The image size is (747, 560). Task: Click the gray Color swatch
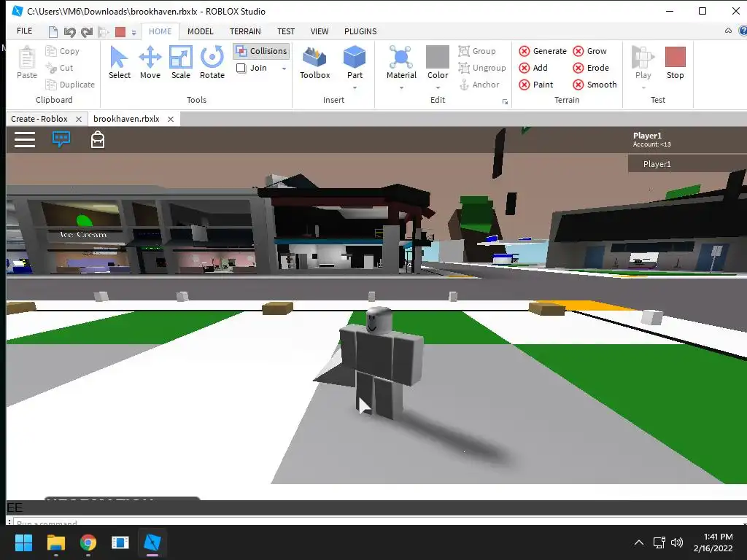(438, 57)
